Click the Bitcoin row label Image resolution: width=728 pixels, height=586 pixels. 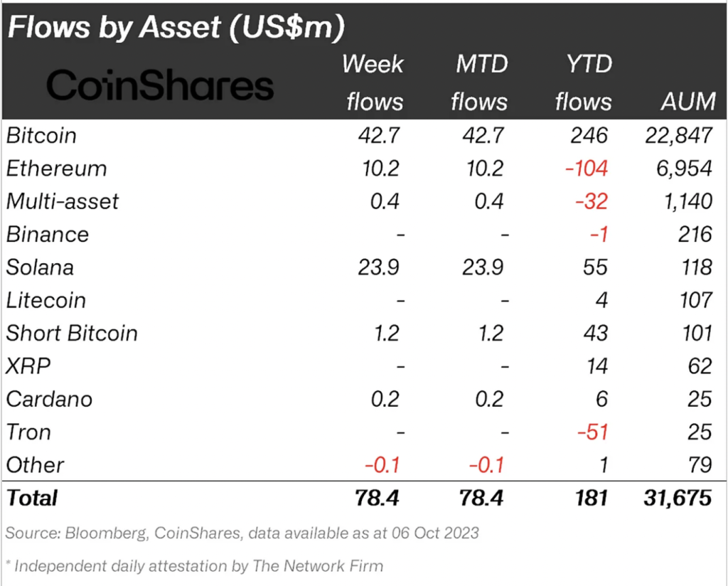pos(41,135)
